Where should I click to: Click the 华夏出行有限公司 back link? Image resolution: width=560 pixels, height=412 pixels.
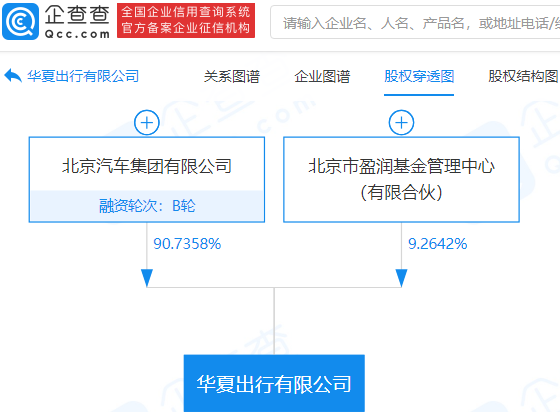pyautogui.click(x=83, y=76)
